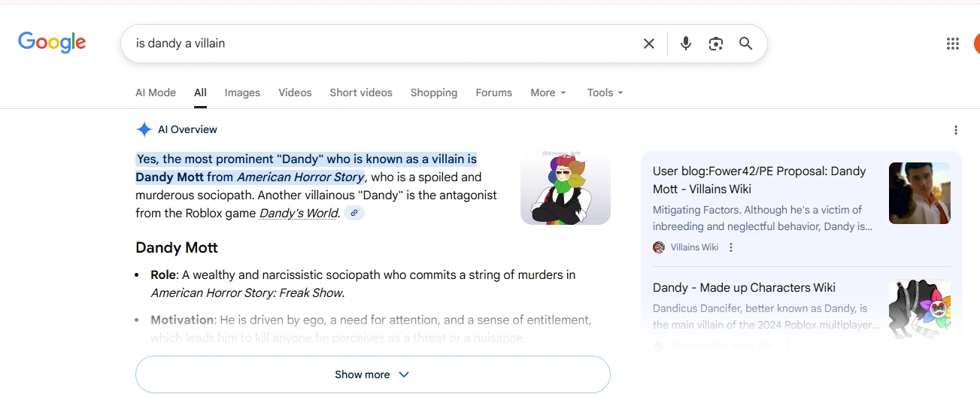
Task: Open the Google apps grid
Action: tap(953, 44)
